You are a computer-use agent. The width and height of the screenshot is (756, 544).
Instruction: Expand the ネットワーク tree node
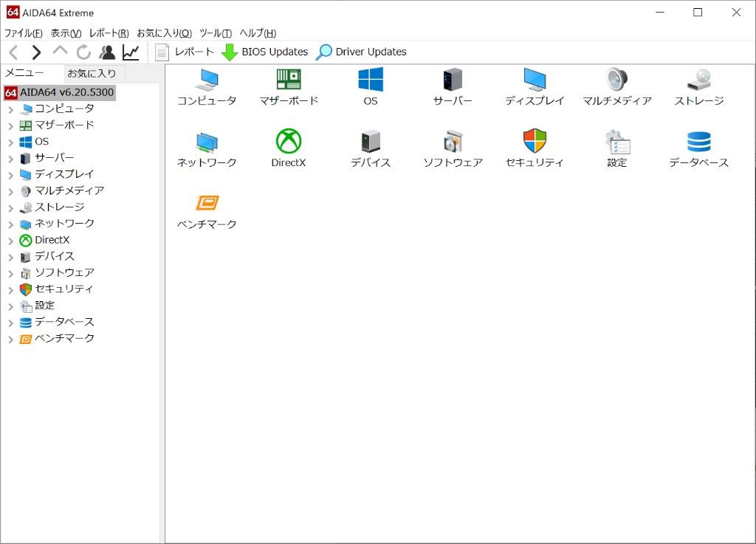click(10, 224)
